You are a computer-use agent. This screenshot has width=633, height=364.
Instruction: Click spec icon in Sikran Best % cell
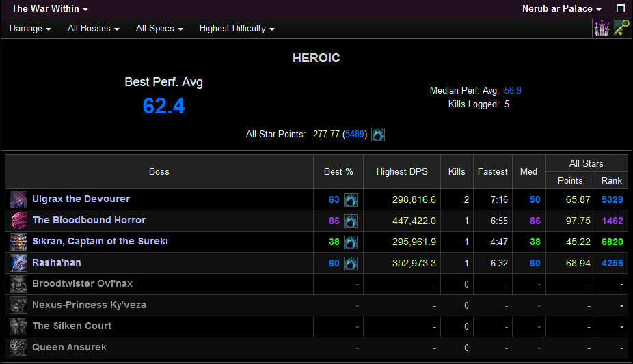[x=351, y=242]
